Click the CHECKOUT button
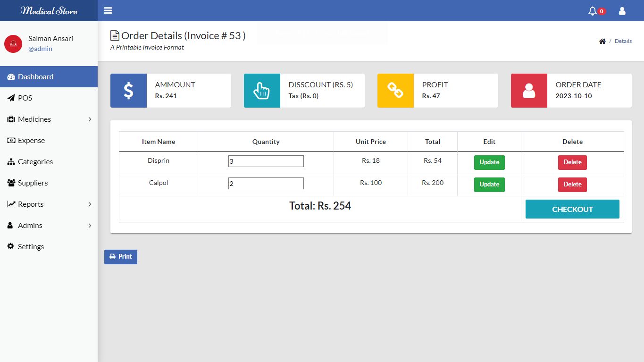The image size is (644, 362). [572, 209]
